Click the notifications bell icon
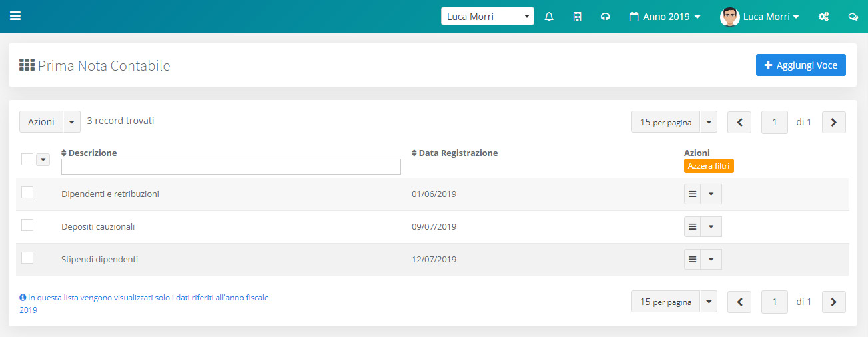This screenshot has width=868, height=337. pos(549,17)
